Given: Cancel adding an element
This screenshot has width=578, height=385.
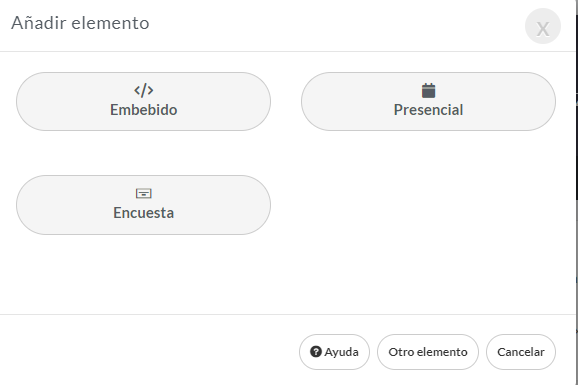Looking at the screenshot, I should pyautogui.click(x=520, y=352).
